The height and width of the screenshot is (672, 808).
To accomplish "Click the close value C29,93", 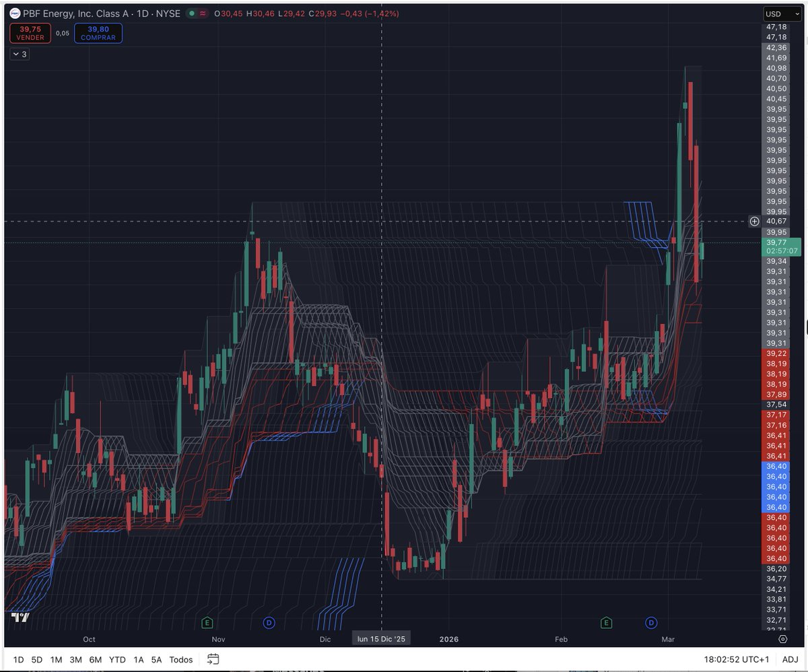I will (x=323, y=13).
